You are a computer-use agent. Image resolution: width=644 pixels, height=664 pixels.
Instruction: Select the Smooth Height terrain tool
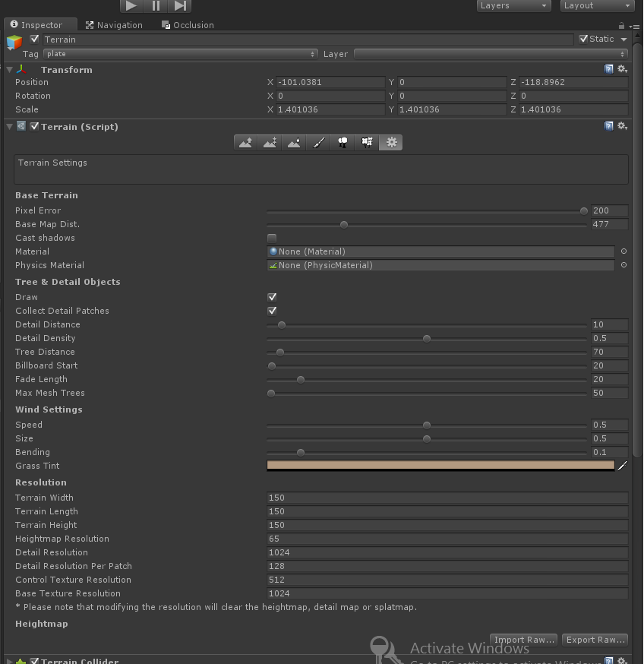[294, 142]
